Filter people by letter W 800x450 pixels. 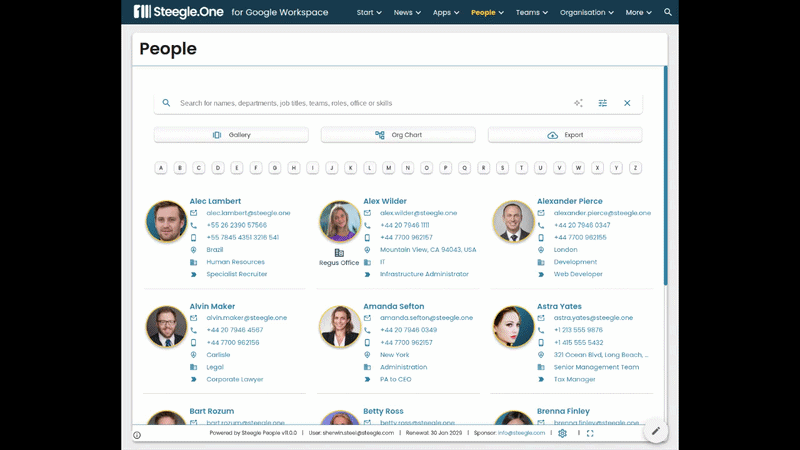[578, 167]
